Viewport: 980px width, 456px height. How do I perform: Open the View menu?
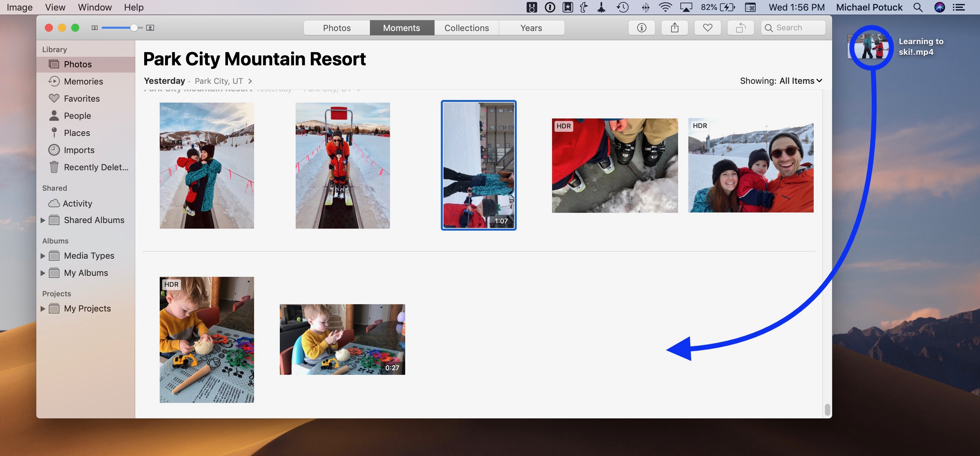[x=55, y=7]
